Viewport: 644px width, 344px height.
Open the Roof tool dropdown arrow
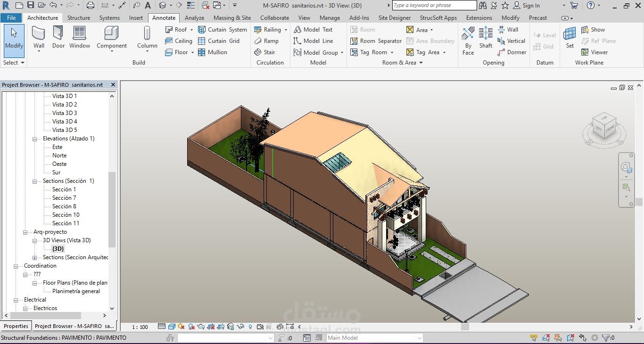[x=191, y=30]
